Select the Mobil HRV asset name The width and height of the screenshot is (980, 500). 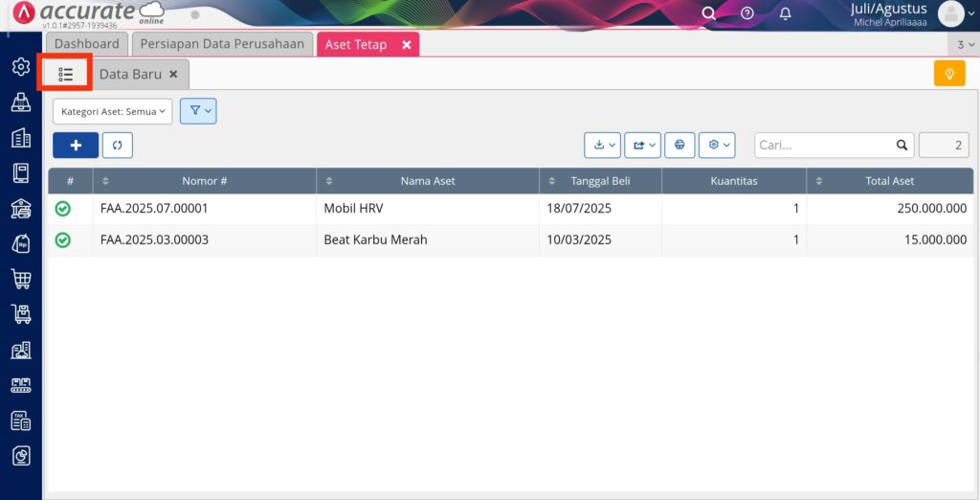click(x=353, y=209)
